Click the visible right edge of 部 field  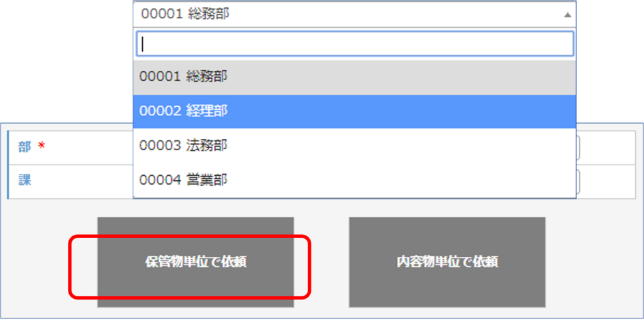pyautogui.click(x=579, y=148)
